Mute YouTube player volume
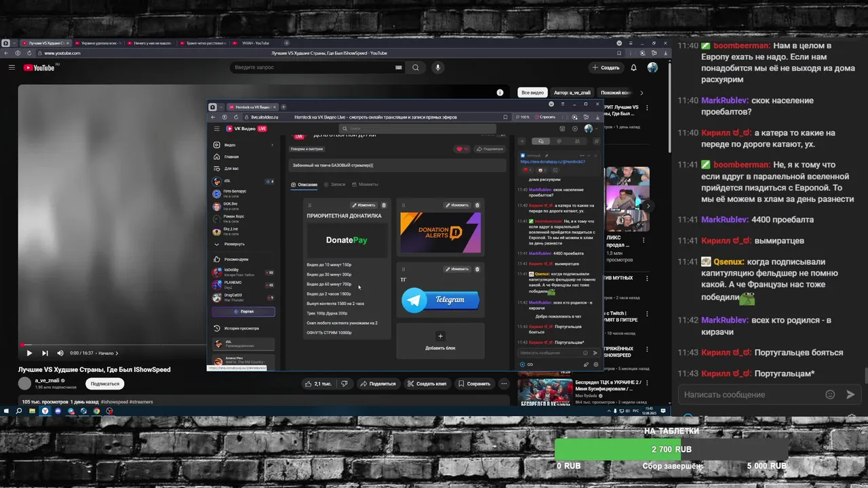The width and height of the screenshot is (868, 488). 60,353
